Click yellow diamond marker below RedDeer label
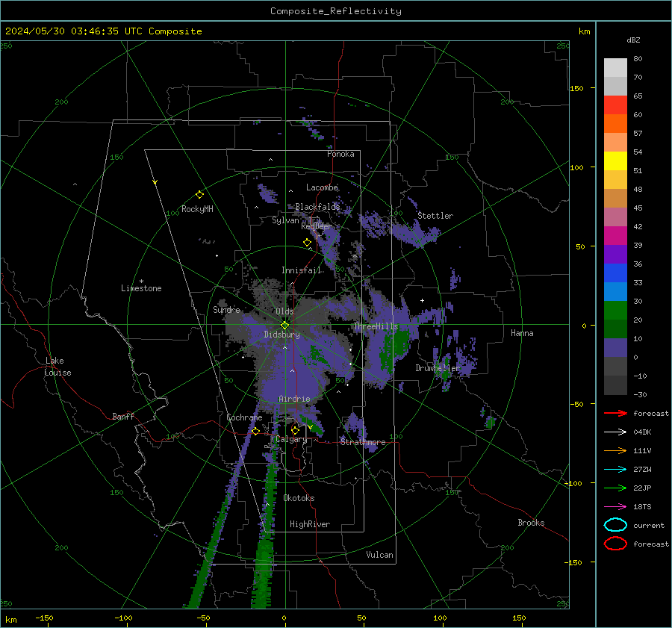The width and height of the screenshot is (672, 628). pyautogui.click(x=307, y=243)
